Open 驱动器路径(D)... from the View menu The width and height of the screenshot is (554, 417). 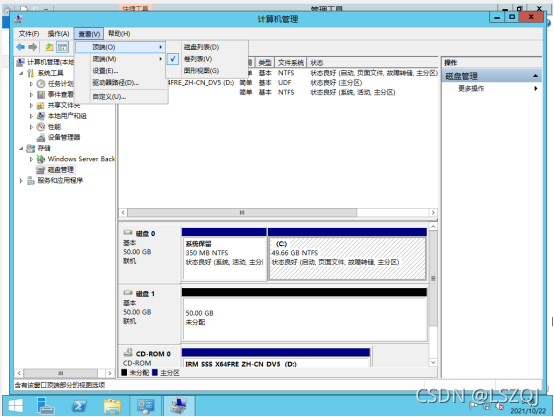coord(121,83)
